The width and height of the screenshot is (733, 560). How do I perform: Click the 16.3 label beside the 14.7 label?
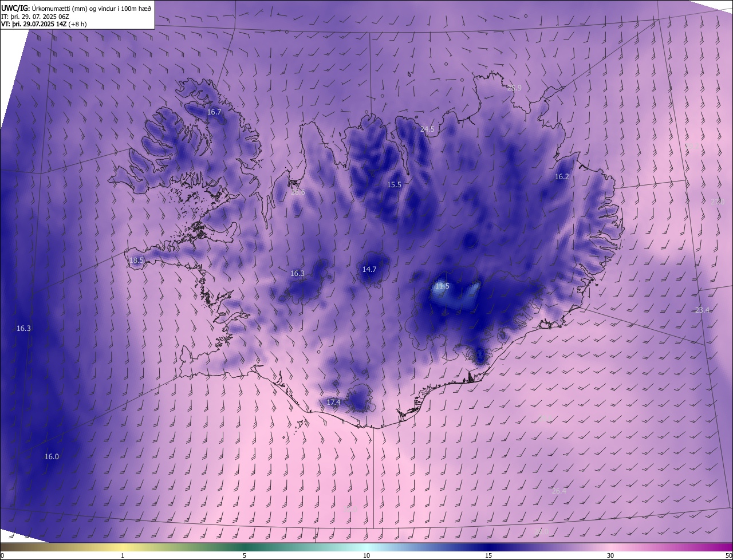point(297,274)
